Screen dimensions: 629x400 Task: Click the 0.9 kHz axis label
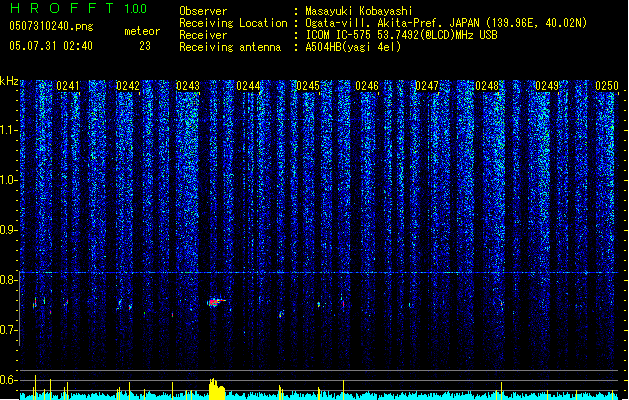(8, 230)
